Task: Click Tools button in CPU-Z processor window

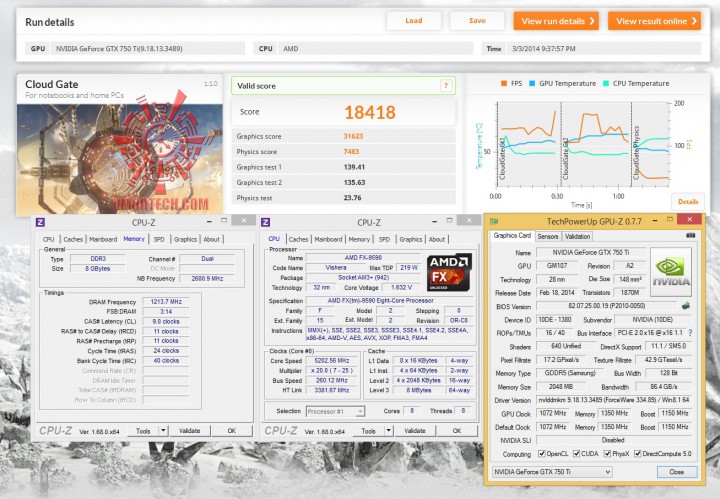Action: pyautogui.click(x=369, y=431)
